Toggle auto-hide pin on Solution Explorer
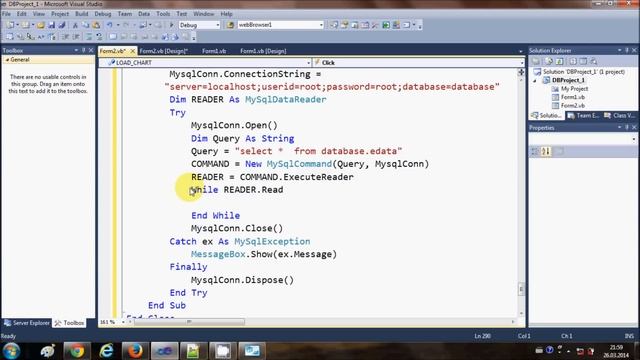The width and height of the screenshot is (640, 360). pos(627,50)
